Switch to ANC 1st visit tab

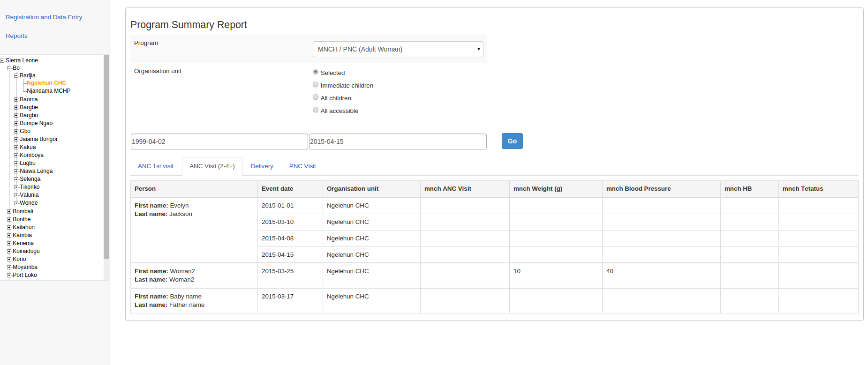(x=156, y=166)
